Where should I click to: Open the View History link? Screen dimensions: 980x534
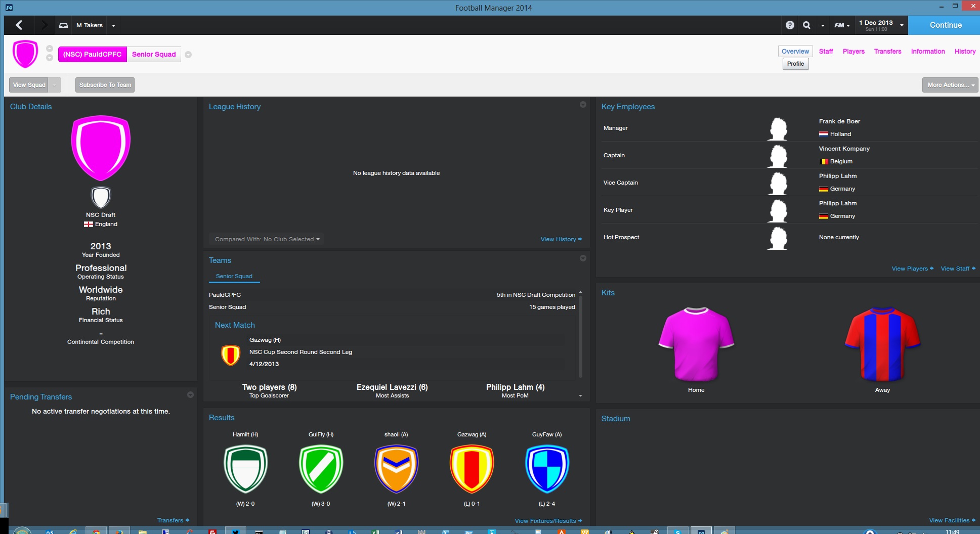[x=561, y=239]
